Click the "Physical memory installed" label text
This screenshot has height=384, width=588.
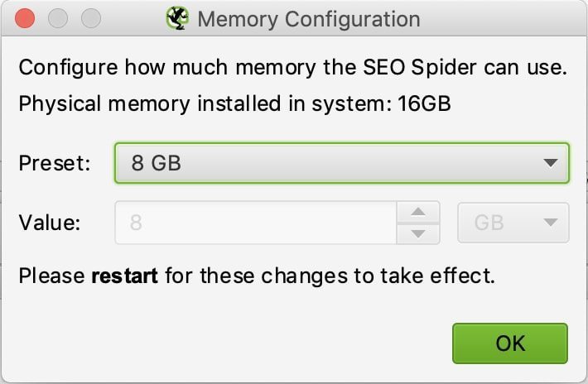point(150,103)
